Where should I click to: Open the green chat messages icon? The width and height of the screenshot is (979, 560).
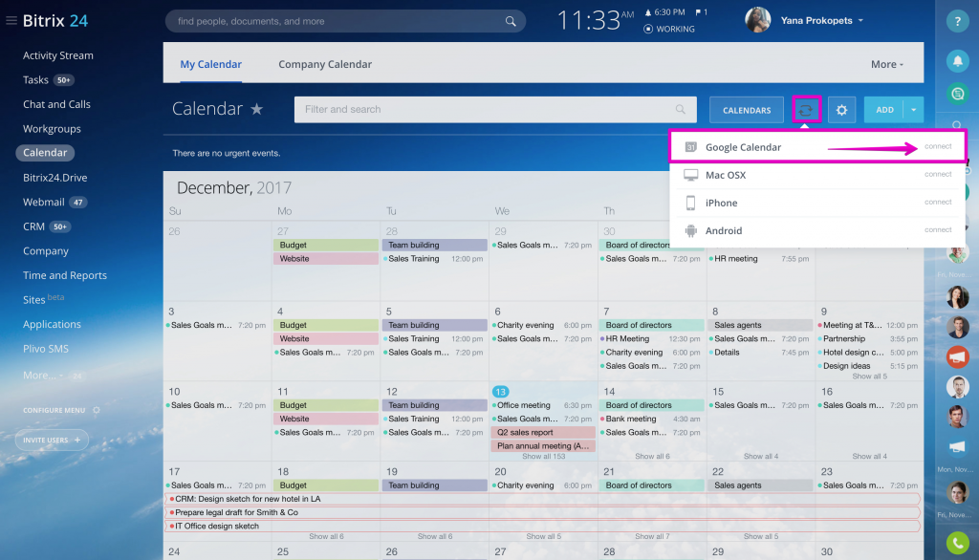[957, 94]
